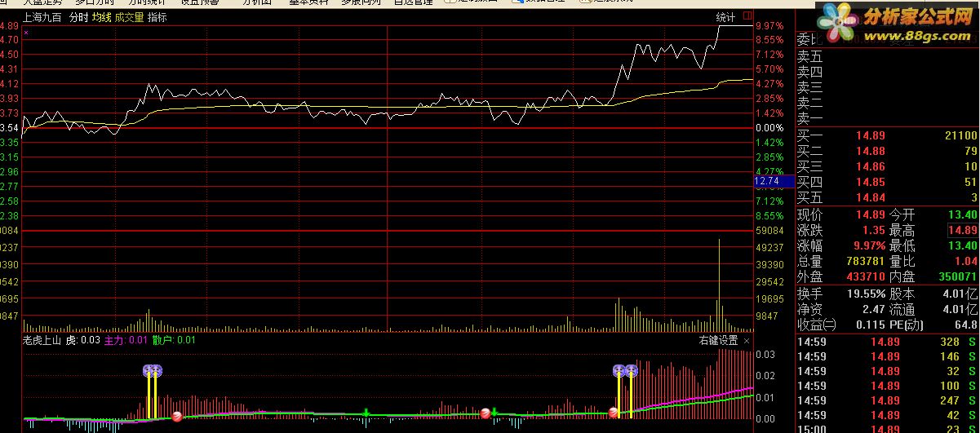Click the first red ball marker in indicator
The image size is (980, 433).
(x=177, y=417)
